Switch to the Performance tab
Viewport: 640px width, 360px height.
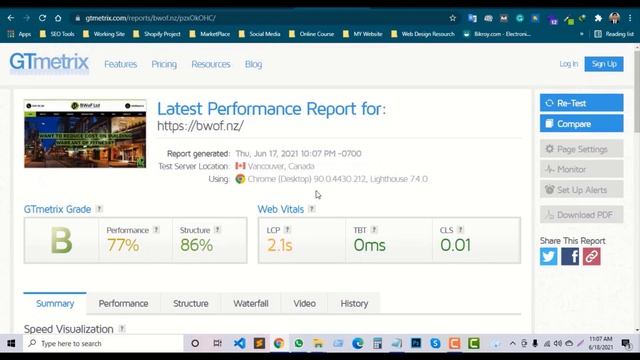pyautogui.click(x=123, y=303)
